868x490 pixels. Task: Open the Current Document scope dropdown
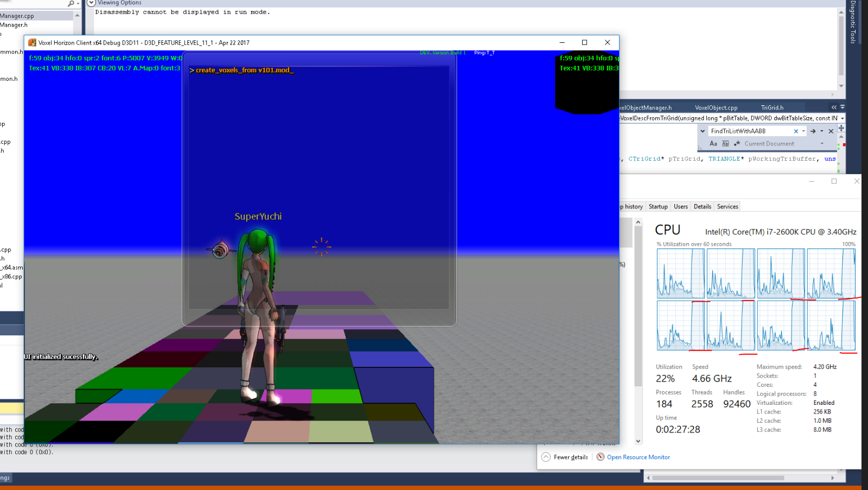point(822,144)
